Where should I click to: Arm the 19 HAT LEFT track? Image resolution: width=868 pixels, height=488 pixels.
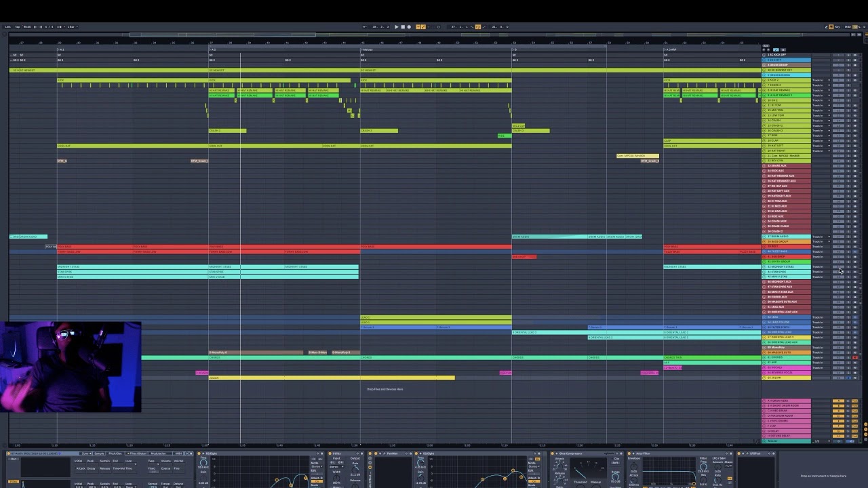coord(855,146)
